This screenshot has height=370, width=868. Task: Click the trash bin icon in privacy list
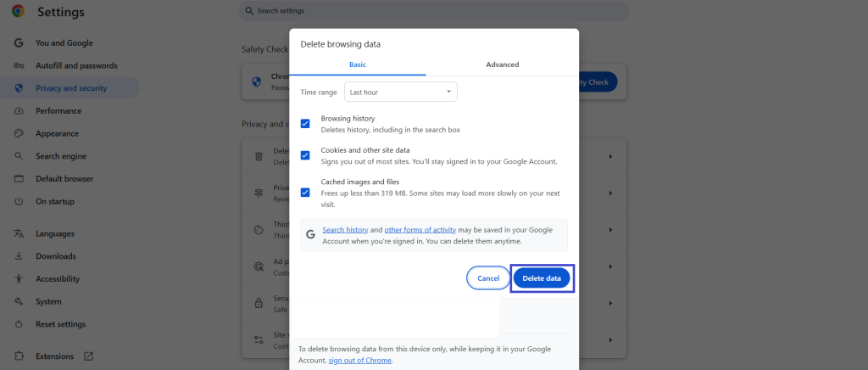click(259, 157)
